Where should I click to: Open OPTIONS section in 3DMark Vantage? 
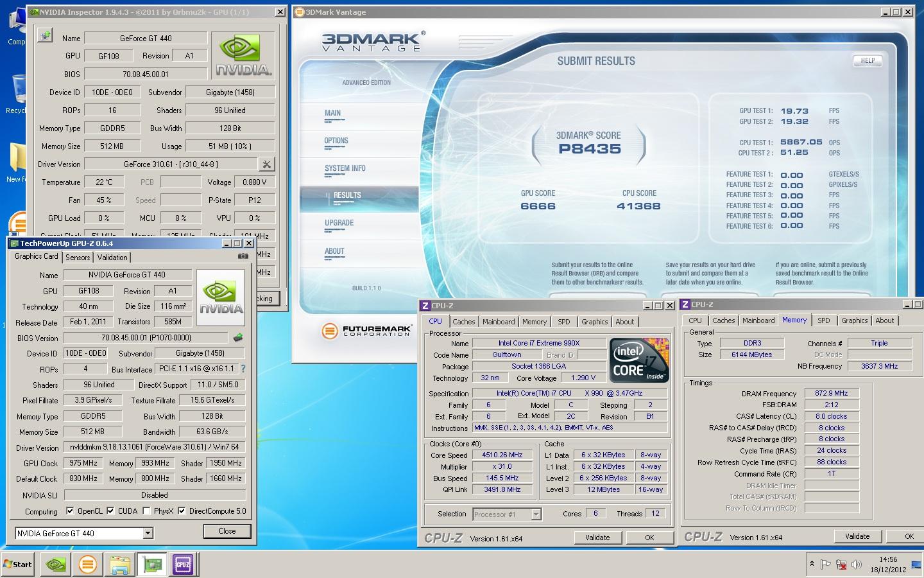(359, 143)
